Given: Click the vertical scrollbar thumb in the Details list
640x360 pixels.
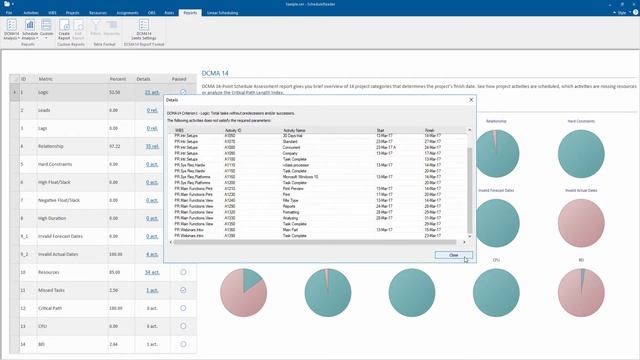Looking at the screenshot, I should tap(469, 190).
